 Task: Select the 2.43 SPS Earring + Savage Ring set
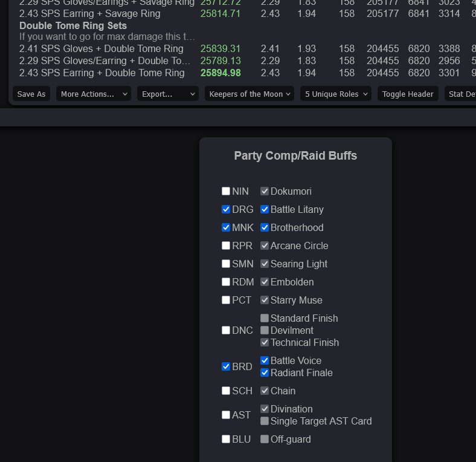pos(89,14)
